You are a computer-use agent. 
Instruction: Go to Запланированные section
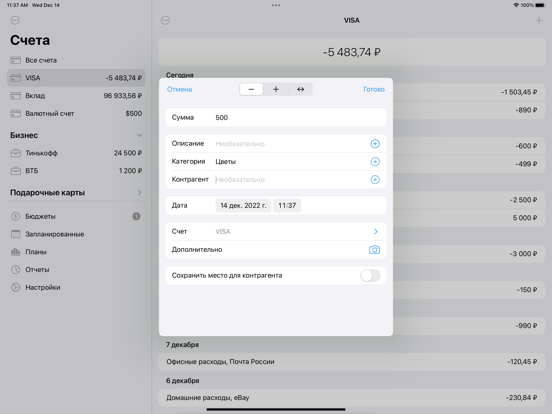76,234
